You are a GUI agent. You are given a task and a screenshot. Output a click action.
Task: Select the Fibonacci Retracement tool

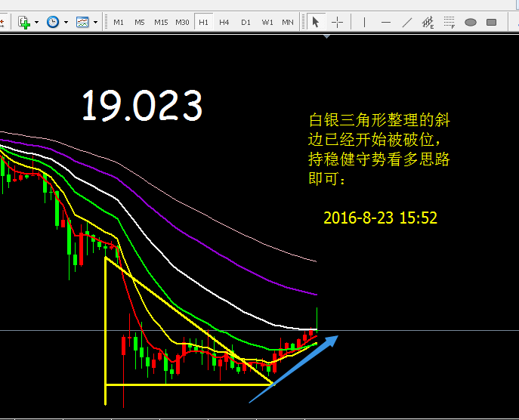(x=449, y=23)
